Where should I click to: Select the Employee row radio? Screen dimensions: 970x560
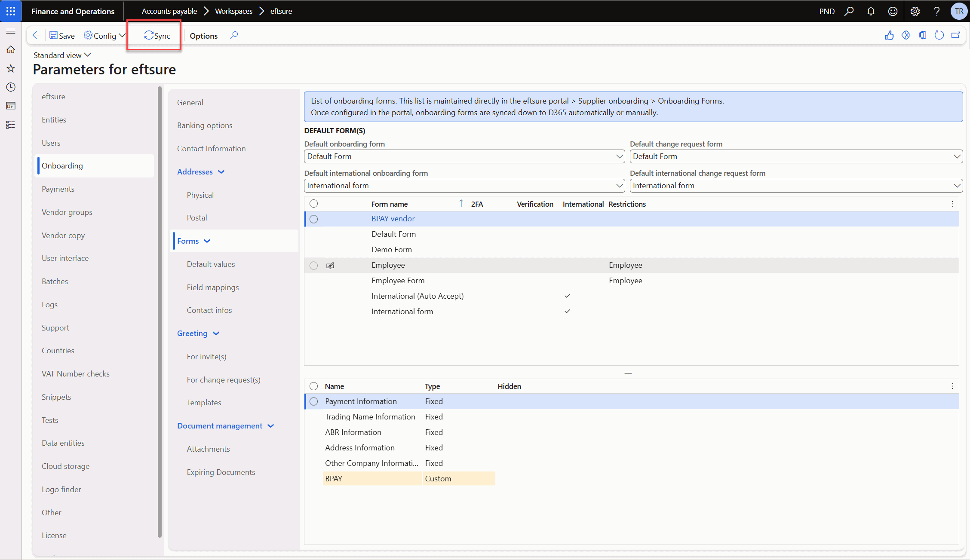click(x=314, y=266)
